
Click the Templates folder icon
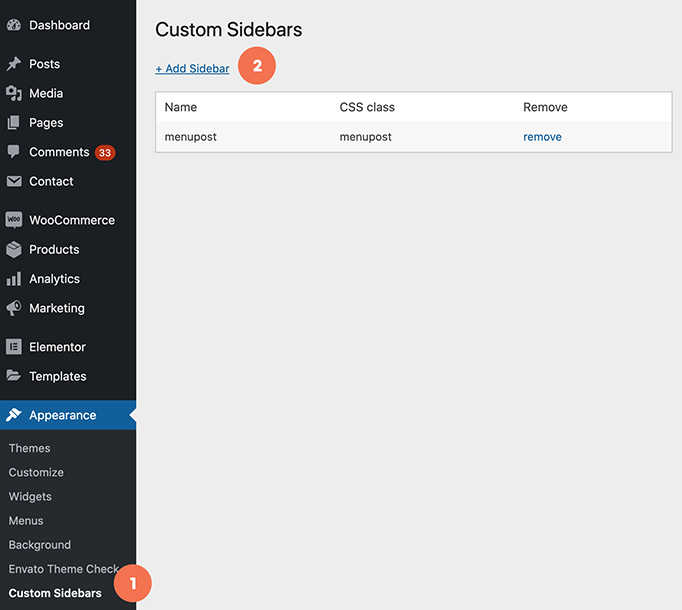[14, 376]
